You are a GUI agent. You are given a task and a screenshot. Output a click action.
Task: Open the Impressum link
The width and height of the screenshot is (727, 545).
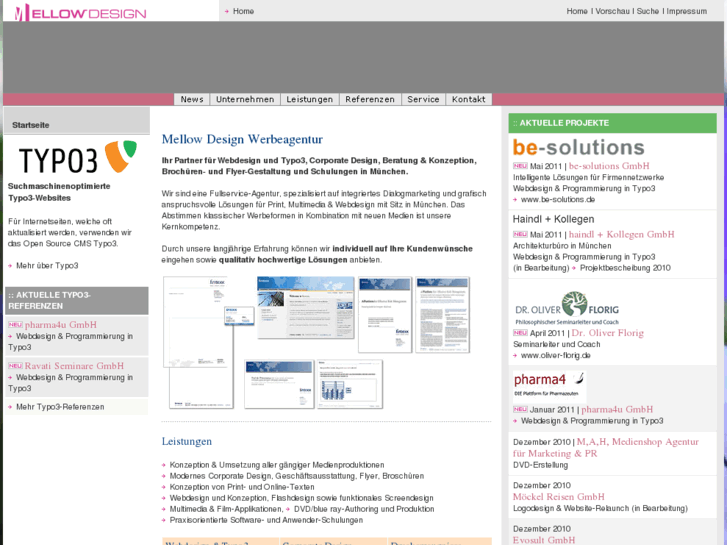pyautogui.click(x=687, y=11)
